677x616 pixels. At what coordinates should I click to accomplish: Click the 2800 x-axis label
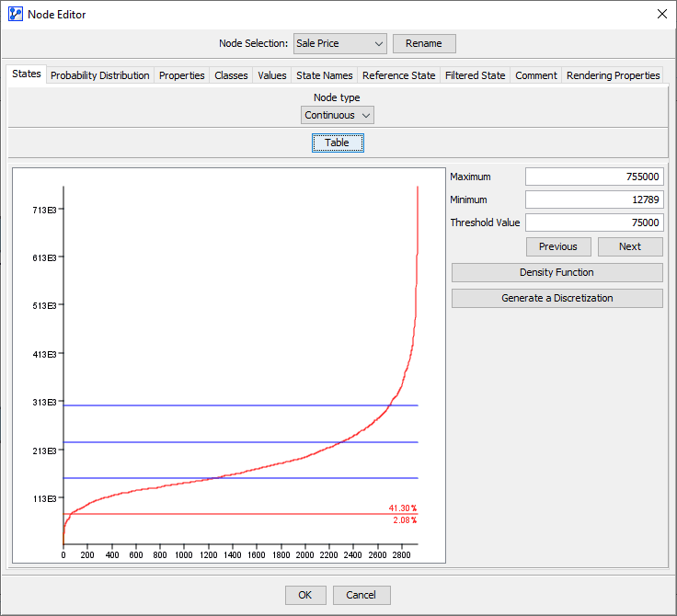coord(402,554)
